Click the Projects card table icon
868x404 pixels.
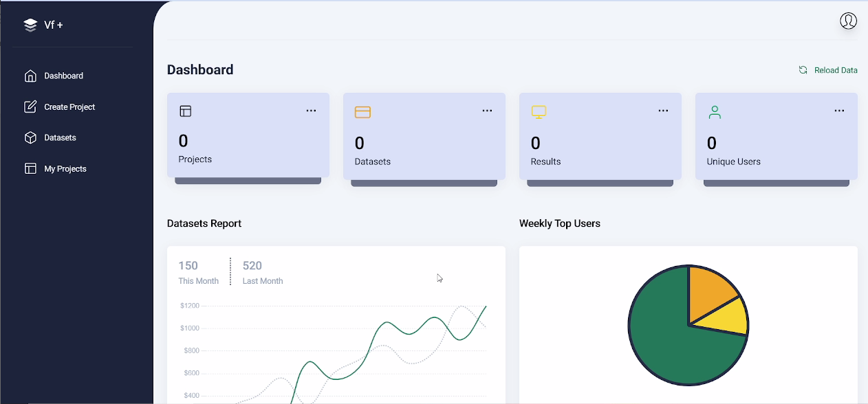tap(185, 111)
